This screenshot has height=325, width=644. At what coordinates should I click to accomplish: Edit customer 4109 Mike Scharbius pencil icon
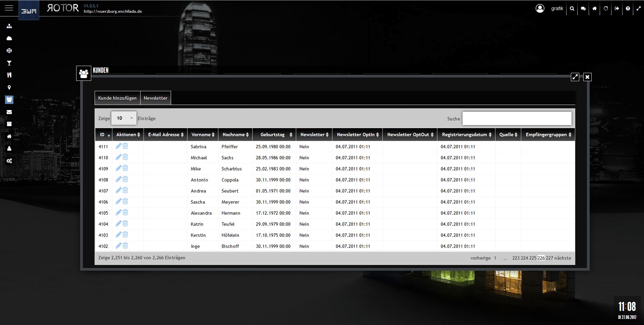(118, 168)
